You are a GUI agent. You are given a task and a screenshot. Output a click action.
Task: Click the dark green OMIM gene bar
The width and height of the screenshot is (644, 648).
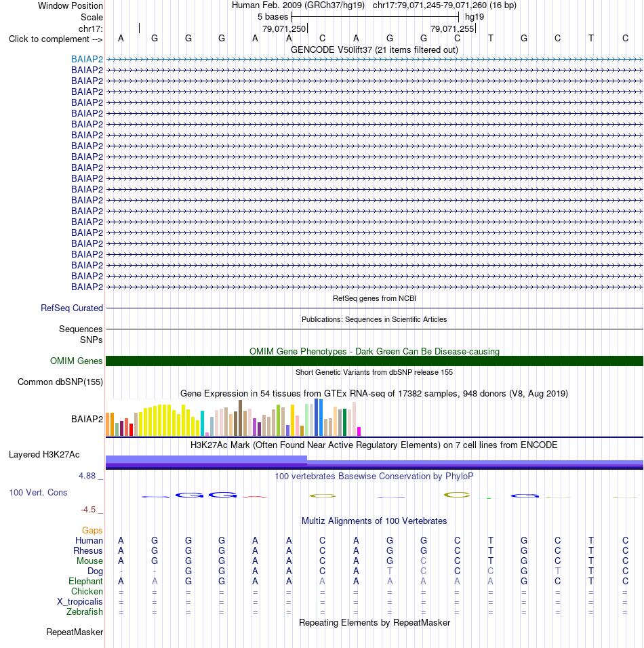tap(374, 361)
